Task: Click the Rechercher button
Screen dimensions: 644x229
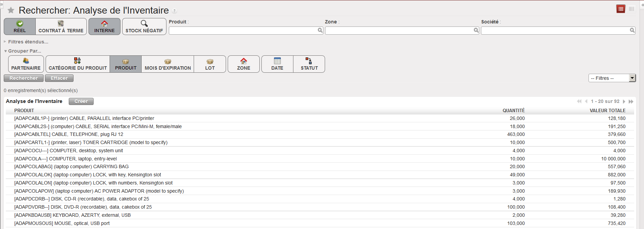Action: coord(24,78)
